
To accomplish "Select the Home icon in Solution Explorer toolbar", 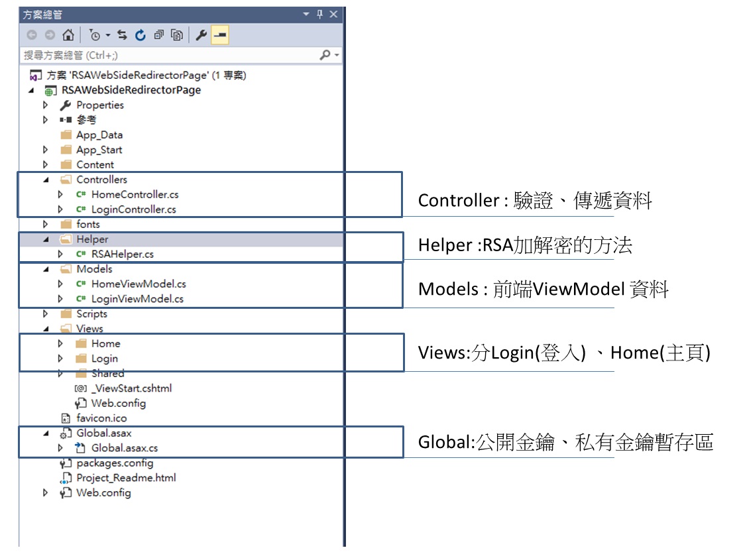I will point(67,34).
